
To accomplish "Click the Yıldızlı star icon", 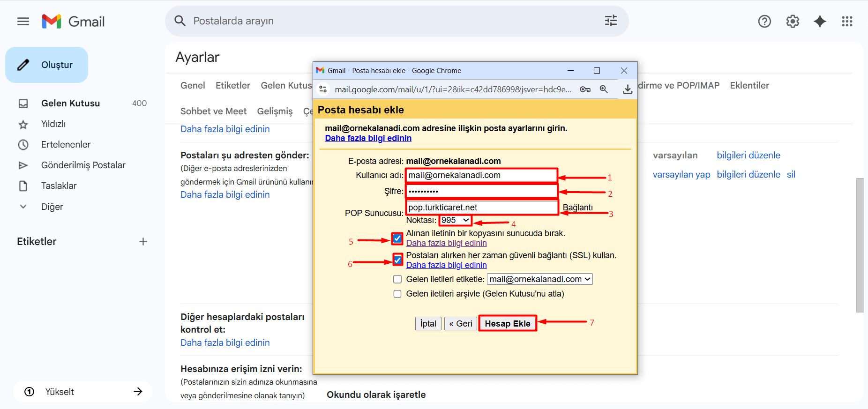I will (23, 124).
